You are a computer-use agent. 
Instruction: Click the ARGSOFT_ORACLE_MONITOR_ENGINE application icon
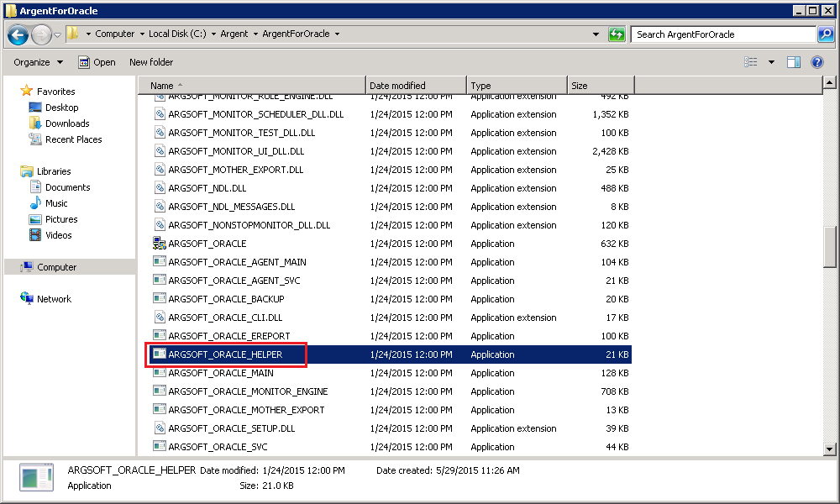click(x=160, y=391)
